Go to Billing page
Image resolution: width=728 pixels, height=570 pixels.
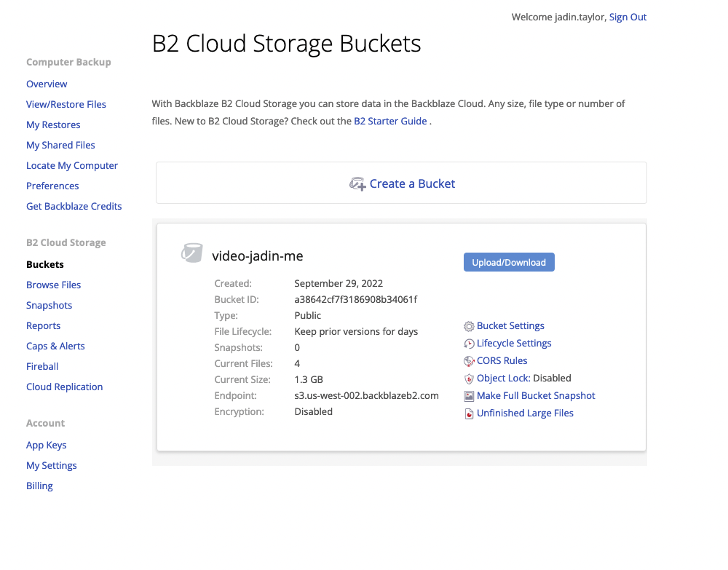point(39,486)
